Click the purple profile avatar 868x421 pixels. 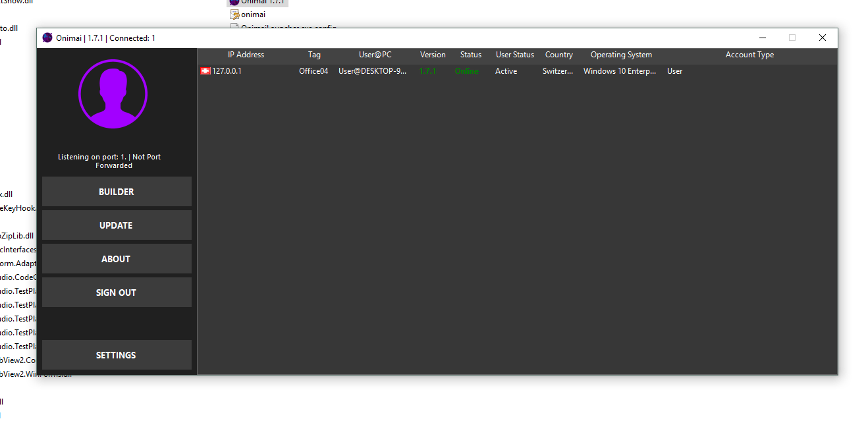pyautogui.click(x=113, y=94)
